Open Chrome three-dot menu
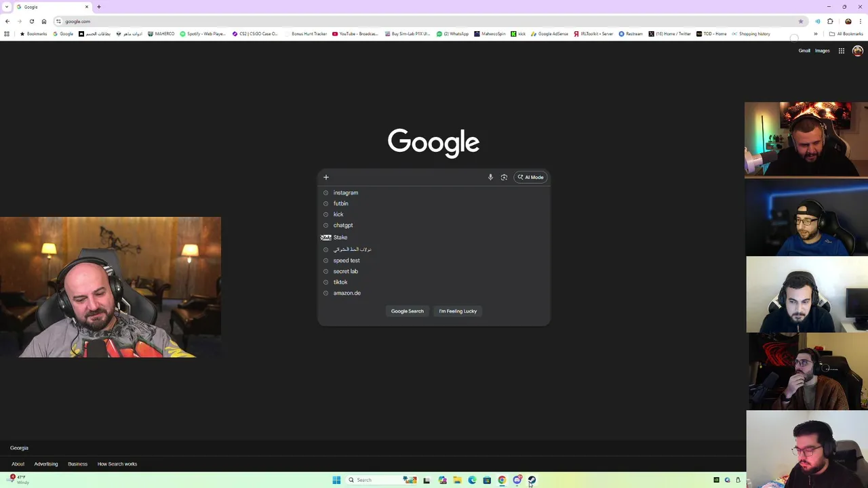The width and height of the screenshot is (868, 488). point(861,21)
